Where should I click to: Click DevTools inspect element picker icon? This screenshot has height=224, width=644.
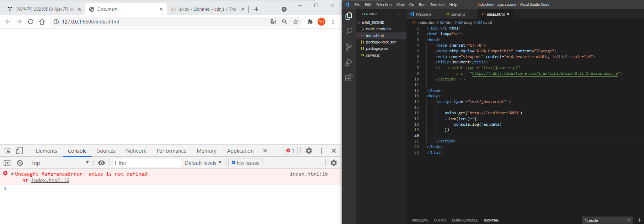[x=7, y=151]
